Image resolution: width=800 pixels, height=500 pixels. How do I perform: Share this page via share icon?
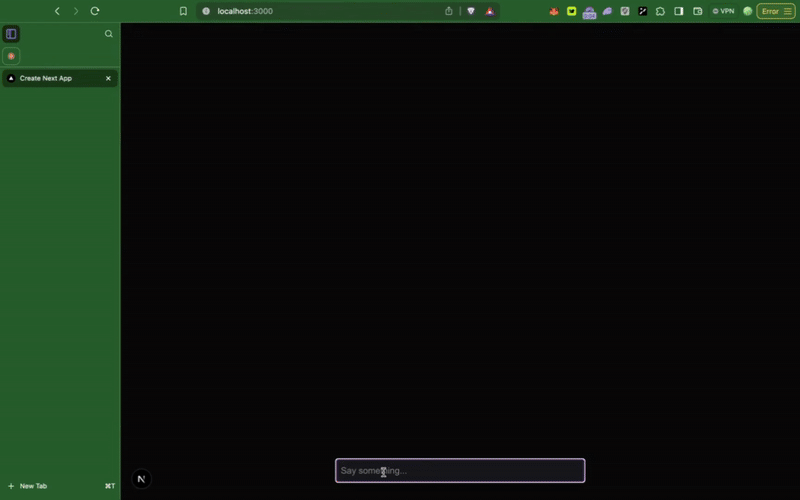click(449, 11)
